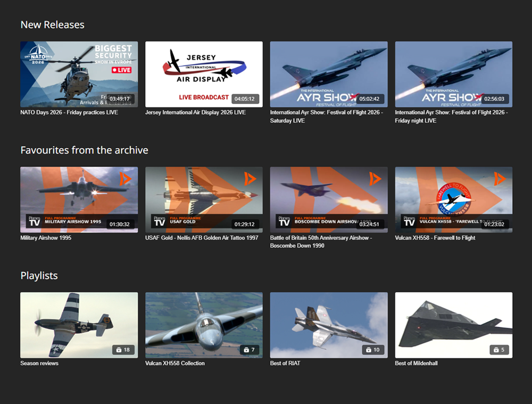532x404 pixels.
Task: Click USAF Gold Nellis AFB Golden Air Tattoo title
Action: [202, 238]
